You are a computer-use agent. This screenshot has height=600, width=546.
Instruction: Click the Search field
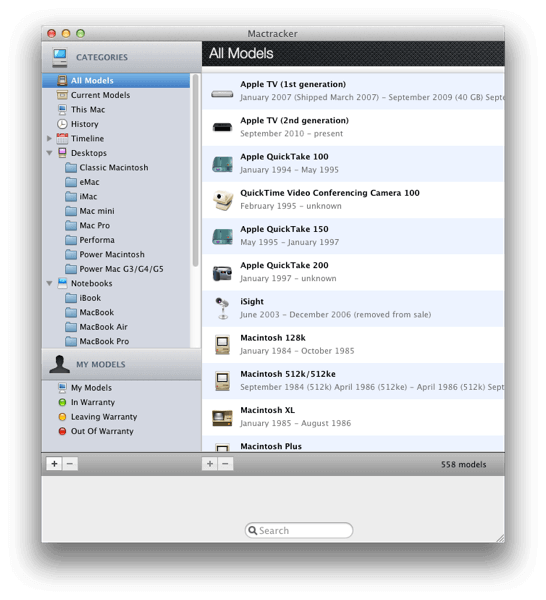[299, 531]
